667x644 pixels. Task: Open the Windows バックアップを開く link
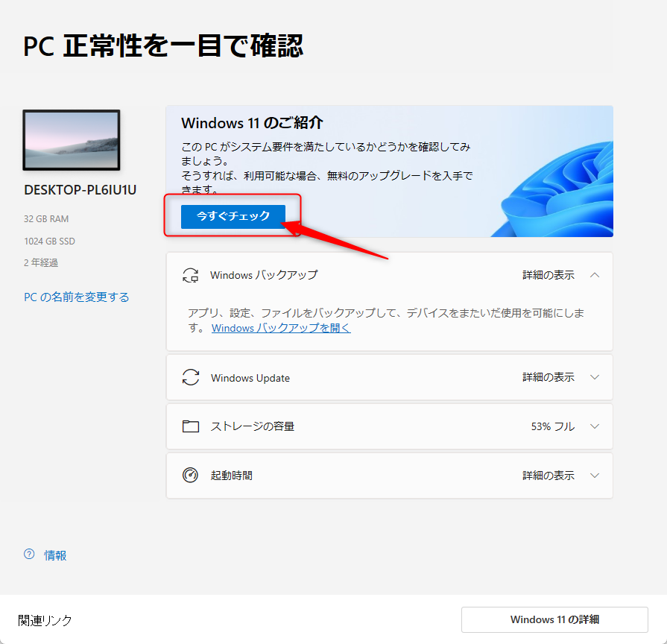pyautogui.click(x=281, y=328)
